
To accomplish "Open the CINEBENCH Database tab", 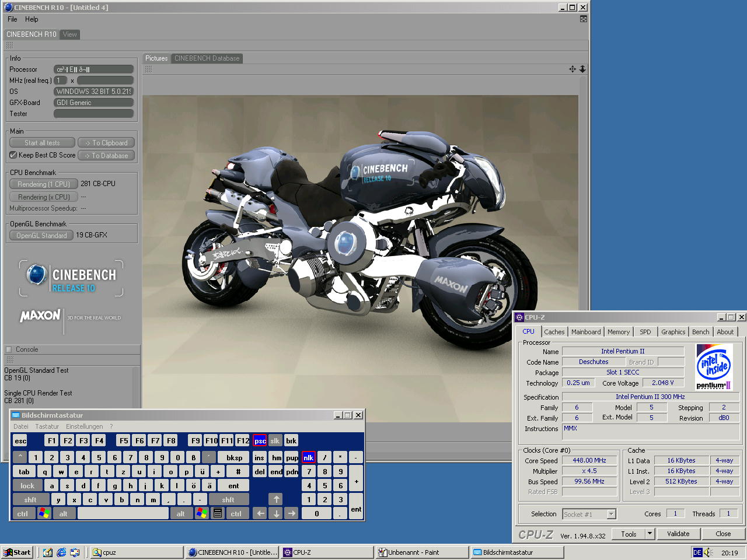I will 207,58.
